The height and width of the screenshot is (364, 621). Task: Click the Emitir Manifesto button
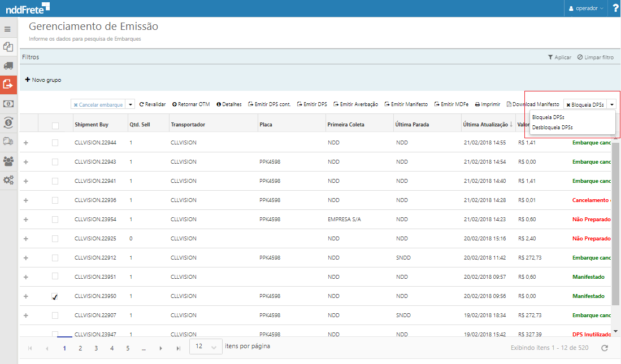(x=406, y=104)
